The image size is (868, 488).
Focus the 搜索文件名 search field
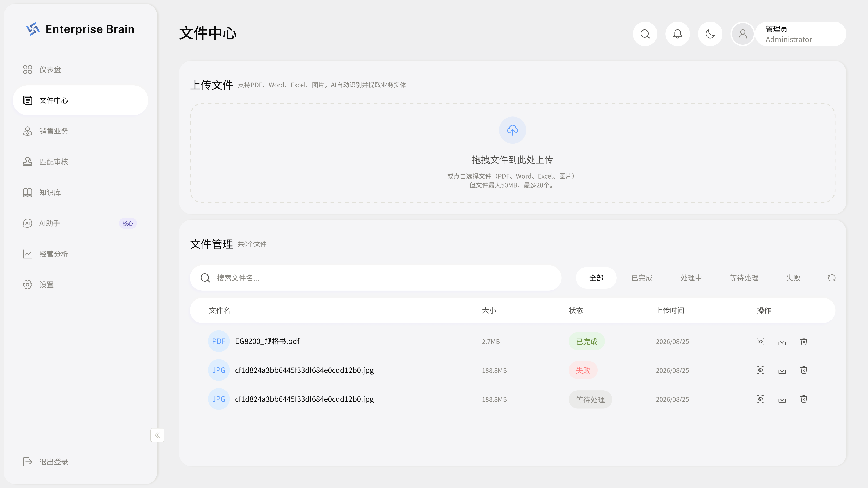click(x=376, y=278)
